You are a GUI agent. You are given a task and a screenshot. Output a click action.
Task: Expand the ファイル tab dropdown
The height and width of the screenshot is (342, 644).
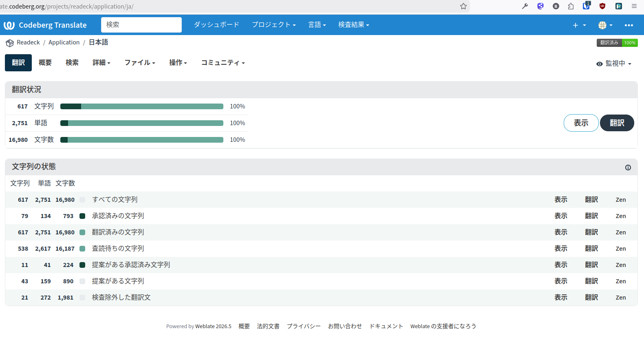(x=140, y=63)
